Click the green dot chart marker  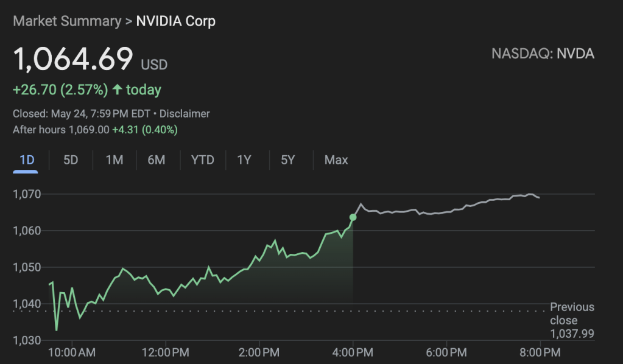353,217
